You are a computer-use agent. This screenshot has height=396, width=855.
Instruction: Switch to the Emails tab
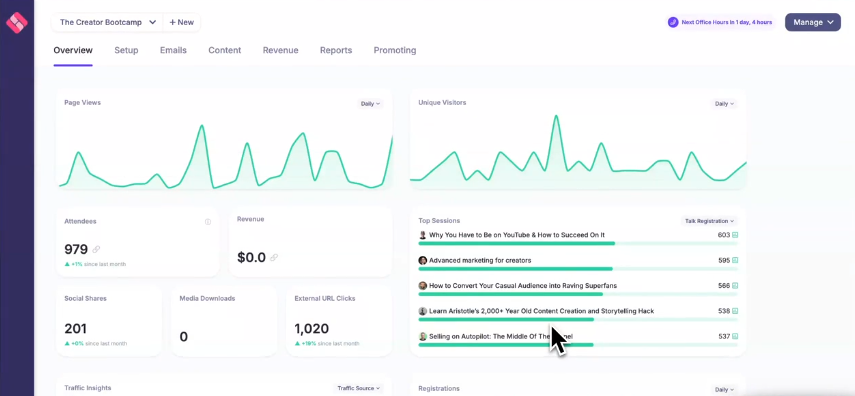tap(173, 50)
